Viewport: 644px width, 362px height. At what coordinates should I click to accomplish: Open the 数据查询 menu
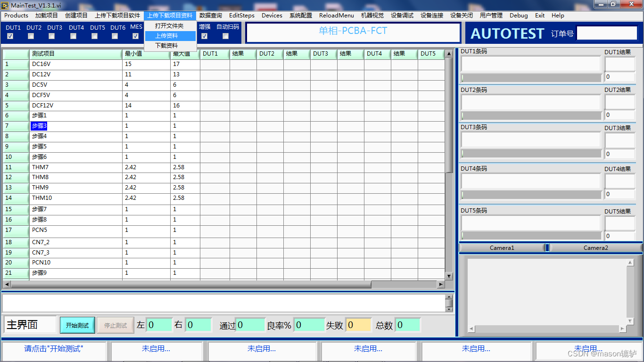click(x=211, y=16)
